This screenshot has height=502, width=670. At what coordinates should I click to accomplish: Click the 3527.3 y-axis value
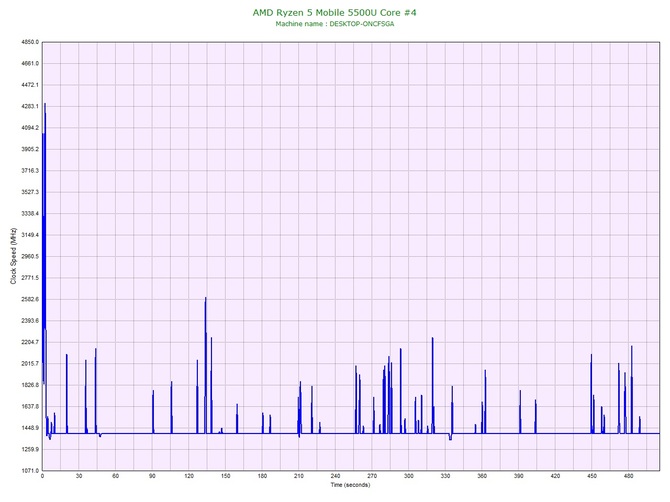coord(30,192)
